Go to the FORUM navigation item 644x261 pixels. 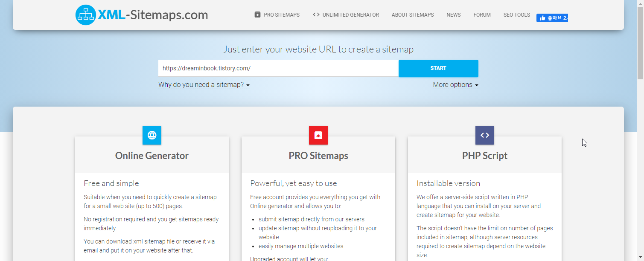[482, 14]
